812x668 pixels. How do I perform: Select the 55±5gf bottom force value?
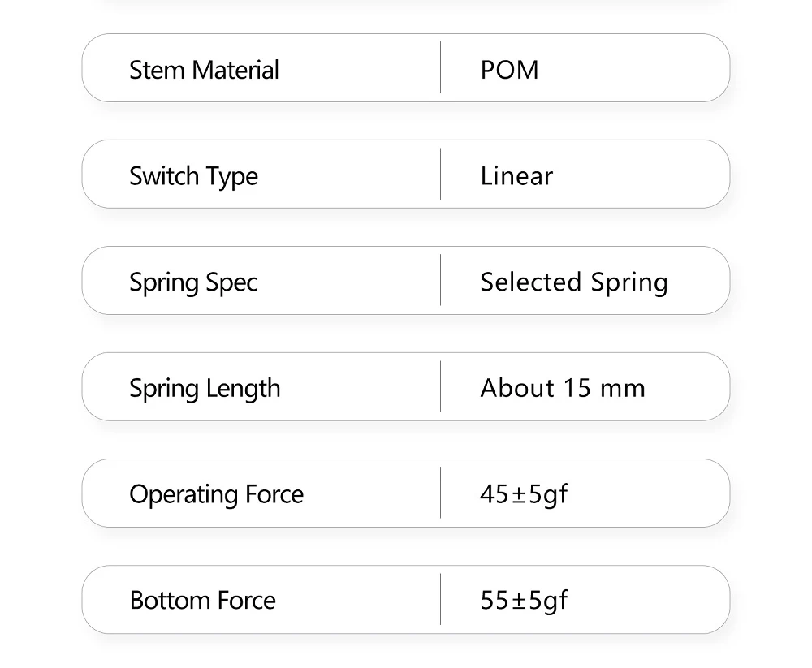(x=524, y=601)
